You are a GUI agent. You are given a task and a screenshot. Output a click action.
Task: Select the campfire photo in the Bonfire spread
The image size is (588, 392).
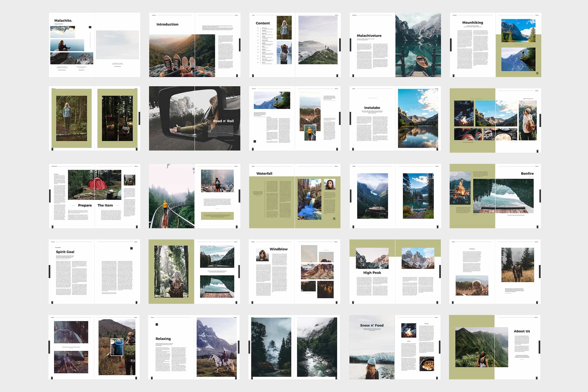pos(461,192)
